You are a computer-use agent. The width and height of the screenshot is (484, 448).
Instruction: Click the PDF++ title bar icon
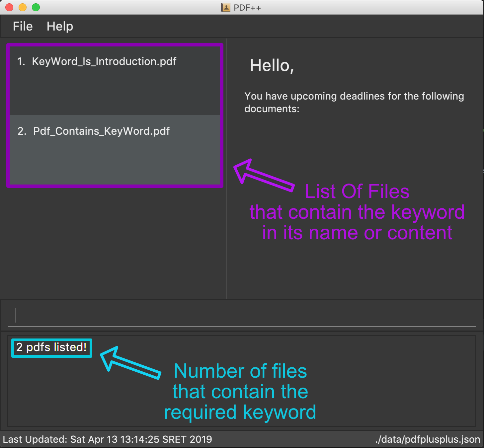(x=226, y=7)
